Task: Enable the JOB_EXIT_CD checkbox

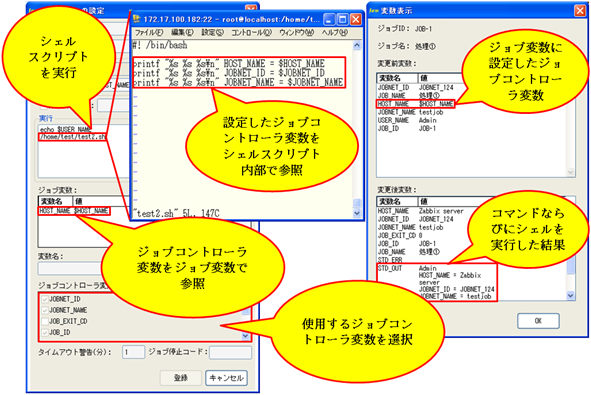Action: pos(45,322)
